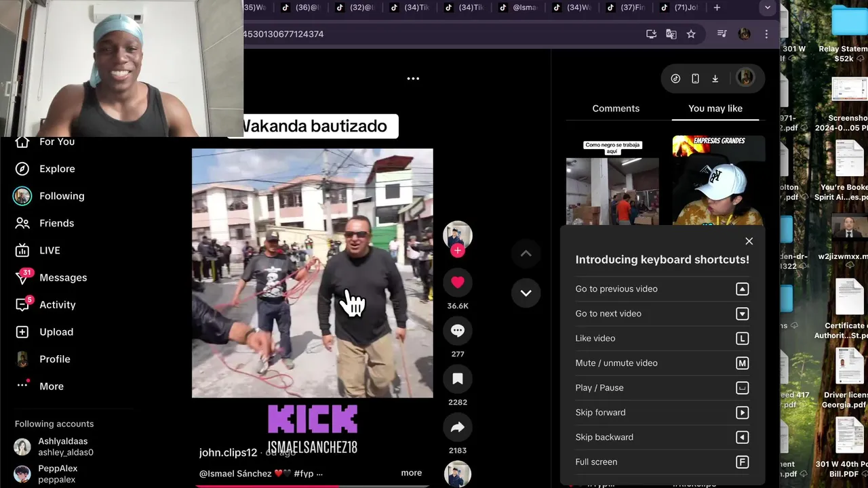The image size is (868, 488).
Task: Pause the playing video in player
Action: pos(312,273)
